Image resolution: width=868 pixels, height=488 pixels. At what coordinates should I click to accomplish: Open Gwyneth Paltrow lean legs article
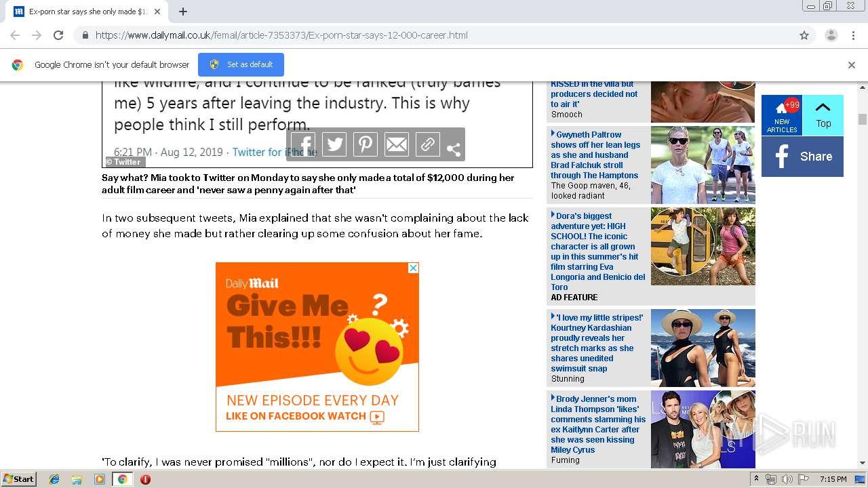(595, 155)
